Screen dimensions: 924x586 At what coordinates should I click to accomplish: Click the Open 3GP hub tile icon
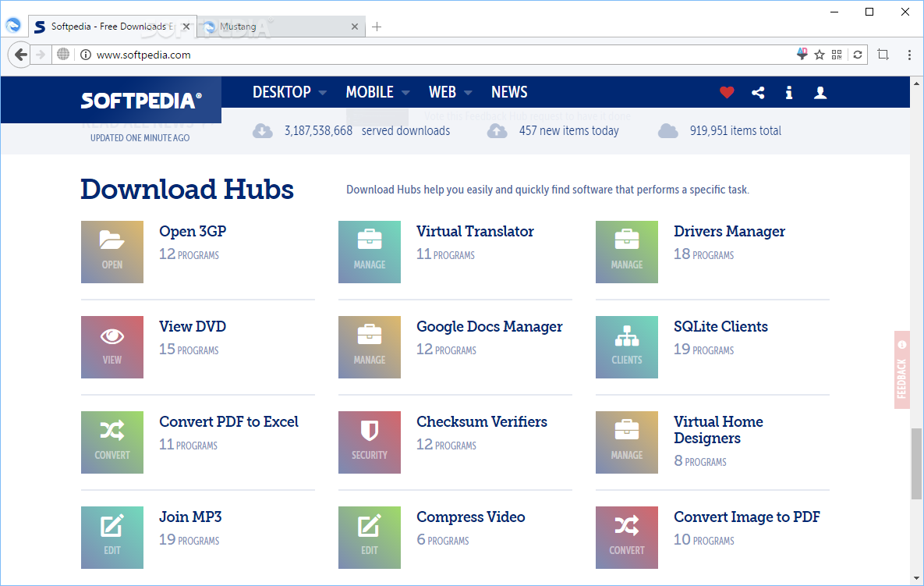point(112,252)
